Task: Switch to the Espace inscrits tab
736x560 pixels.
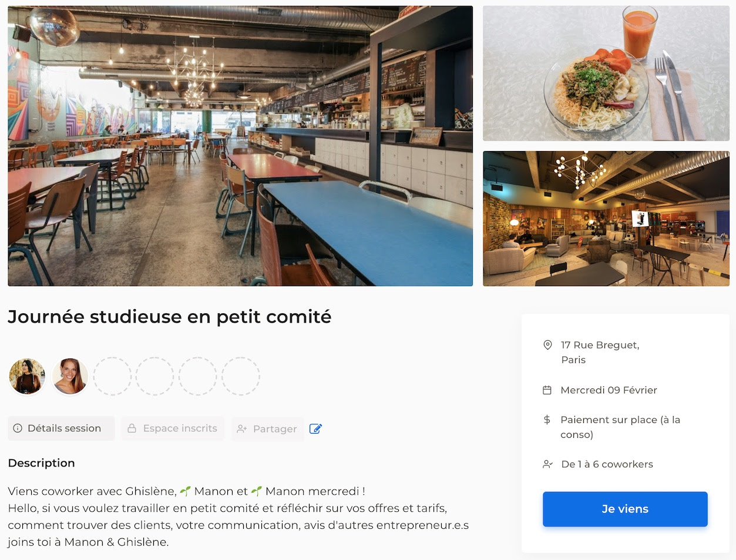Action: click(x=173, y=428)
